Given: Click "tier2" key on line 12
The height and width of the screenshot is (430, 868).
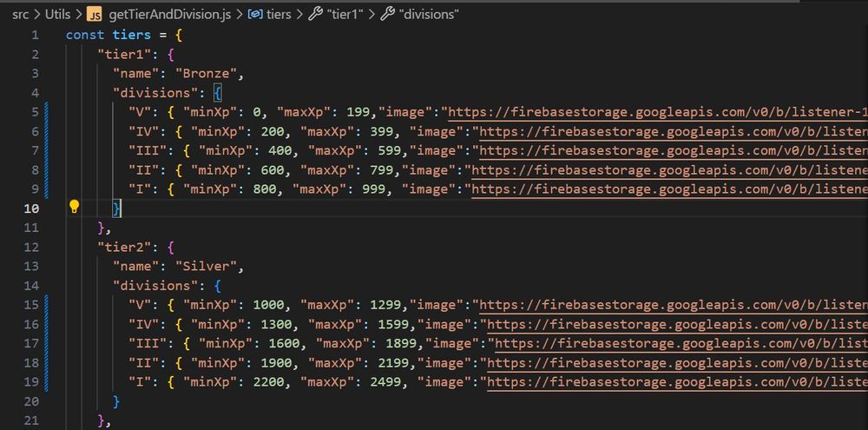Looking at the screenshot, I should pos(124,247).
